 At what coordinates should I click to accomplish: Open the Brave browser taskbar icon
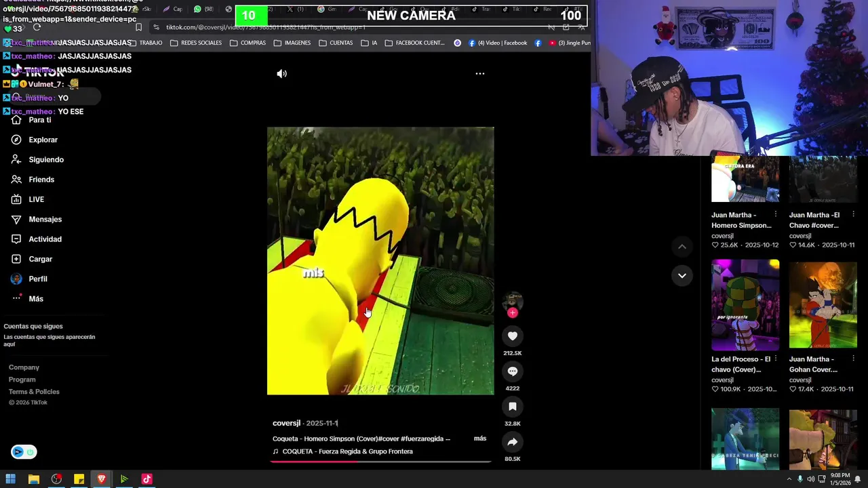(102, 479)
